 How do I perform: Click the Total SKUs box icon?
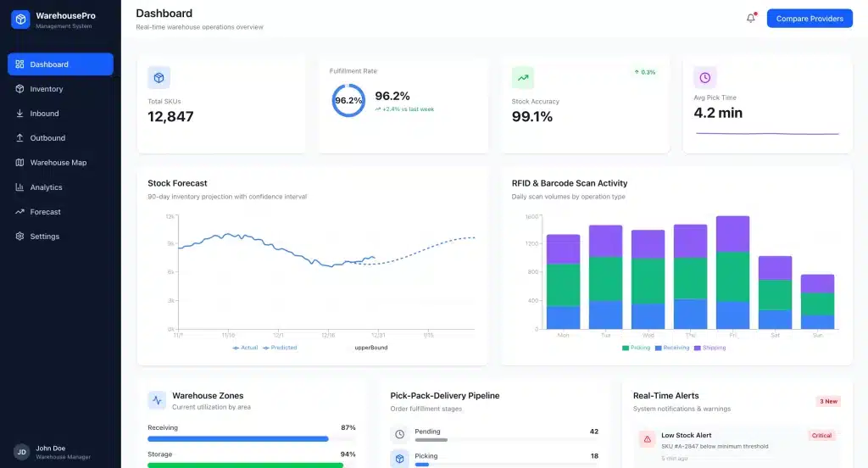coord(159,78)
